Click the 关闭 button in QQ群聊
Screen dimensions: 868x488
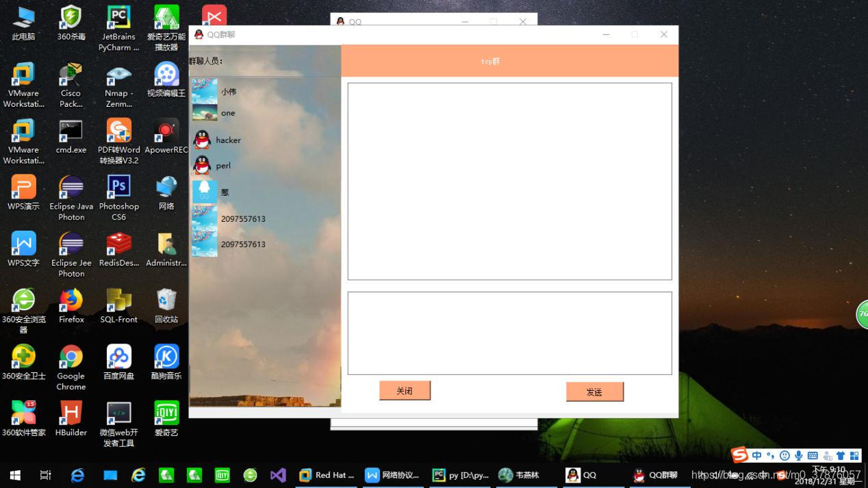coord(405,391)
